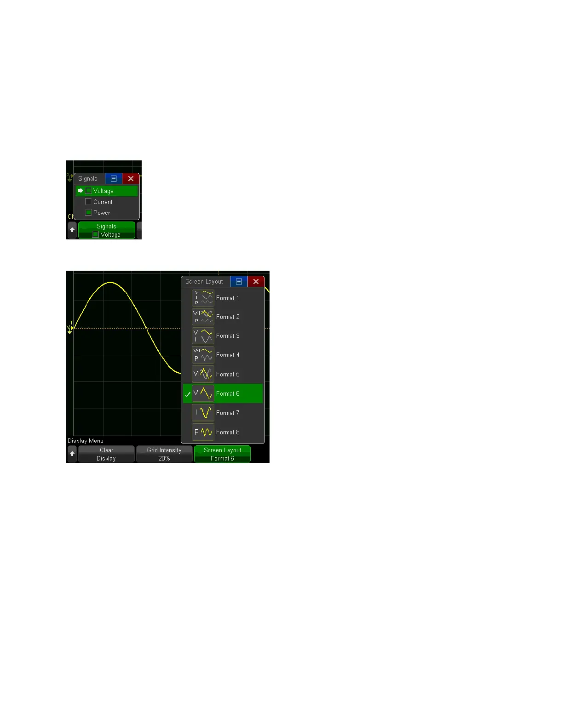This screenshot has width=563, height=728.
Task: Click the voltage ground reference marker
Action: click(70, 328)
